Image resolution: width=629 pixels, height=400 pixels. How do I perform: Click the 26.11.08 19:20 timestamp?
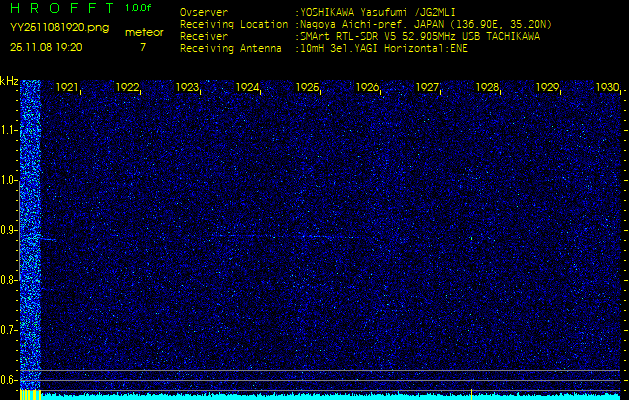click(46, 46)
